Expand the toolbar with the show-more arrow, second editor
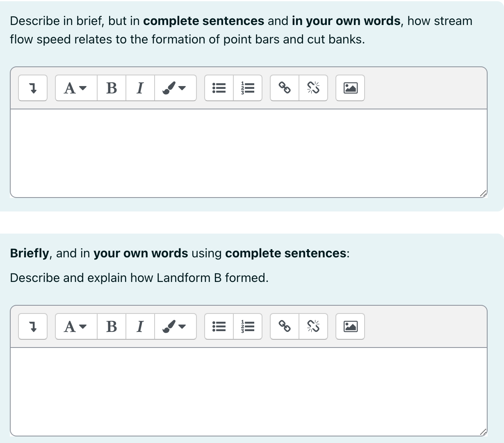Image resolution: width=504 pixels, height=443 pixels. pos(32,326)
